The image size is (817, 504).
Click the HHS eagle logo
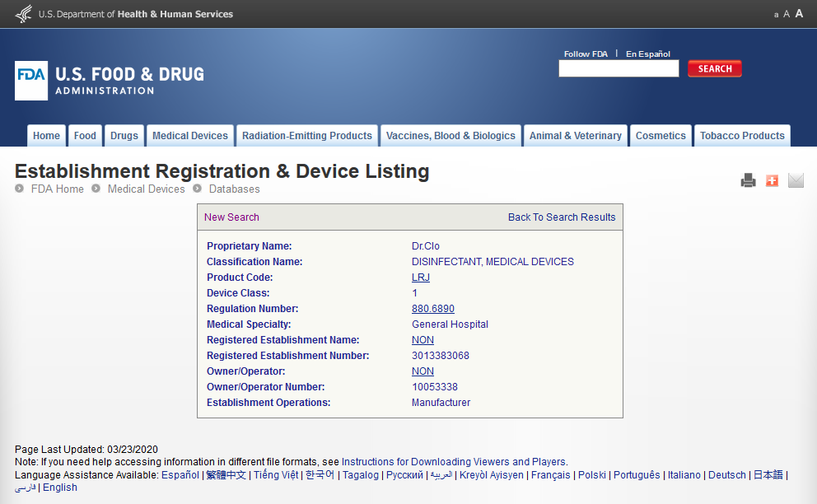[24, 14]
